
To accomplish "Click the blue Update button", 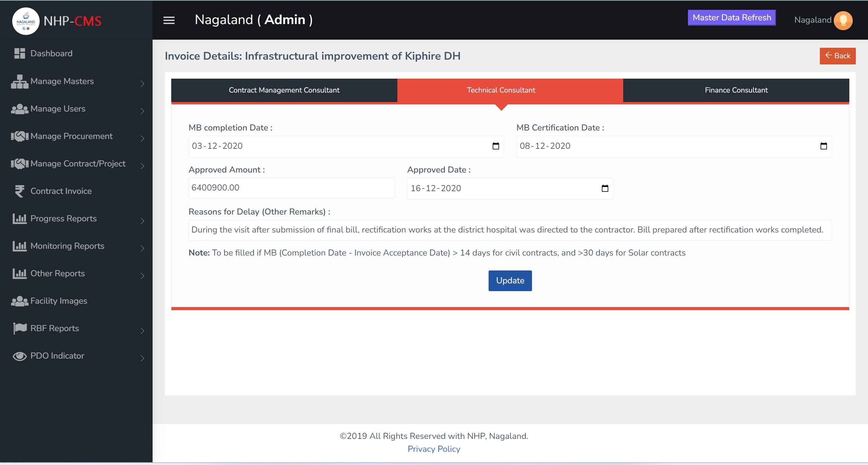I will (510, 281).
